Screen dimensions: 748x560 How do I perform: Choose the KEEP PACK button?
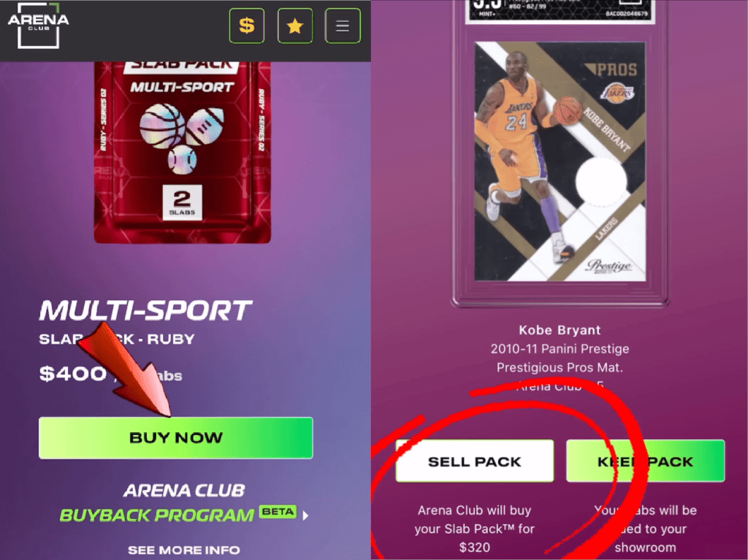coord(646,461)
